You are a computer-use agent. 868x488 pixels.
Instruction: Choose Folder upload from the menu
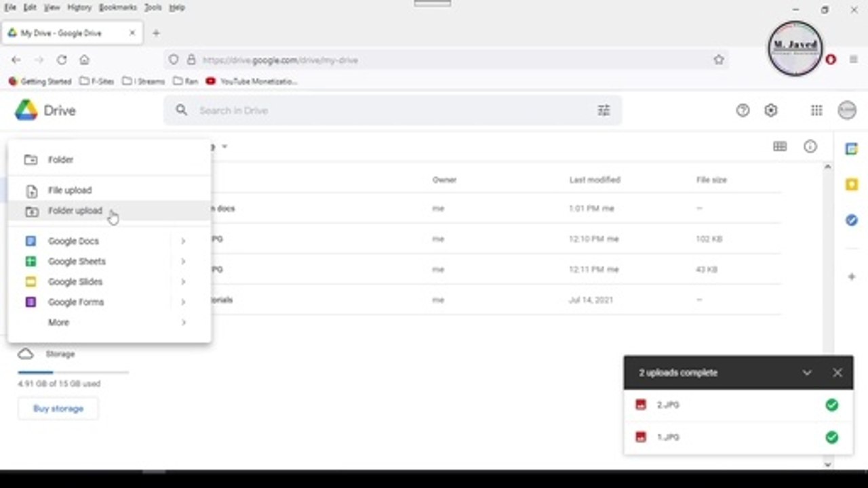click(109, 211)
